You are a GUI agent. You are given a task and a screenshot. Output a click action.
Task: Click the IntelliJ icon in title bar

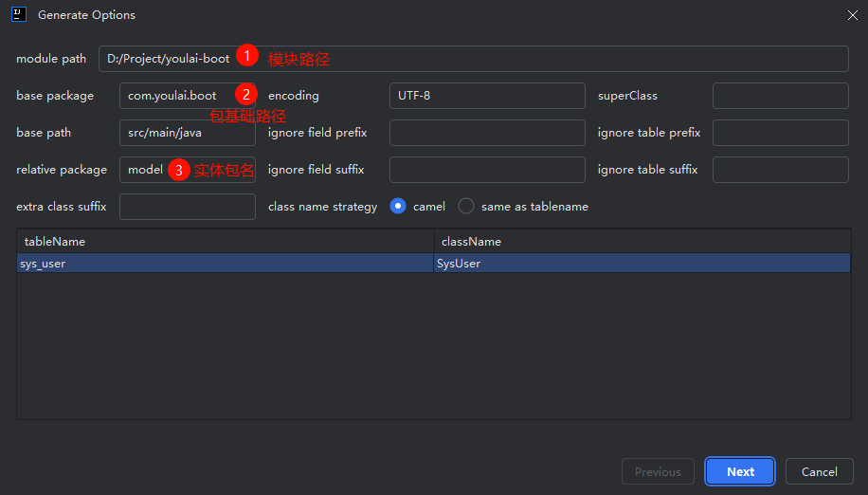(19, 14)
